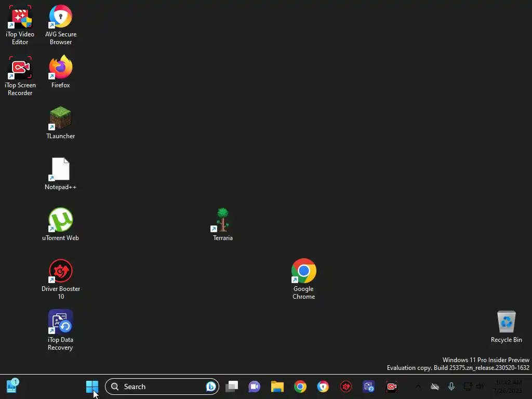Screen dimensions: 532x399
Task: Open the clock and date flyout
Action: pos(508,387)
